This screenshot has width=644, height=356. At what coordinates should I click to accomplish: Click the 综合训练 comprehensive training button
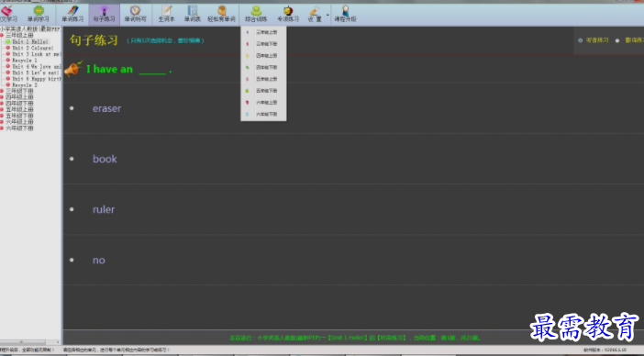pos(256,15)
